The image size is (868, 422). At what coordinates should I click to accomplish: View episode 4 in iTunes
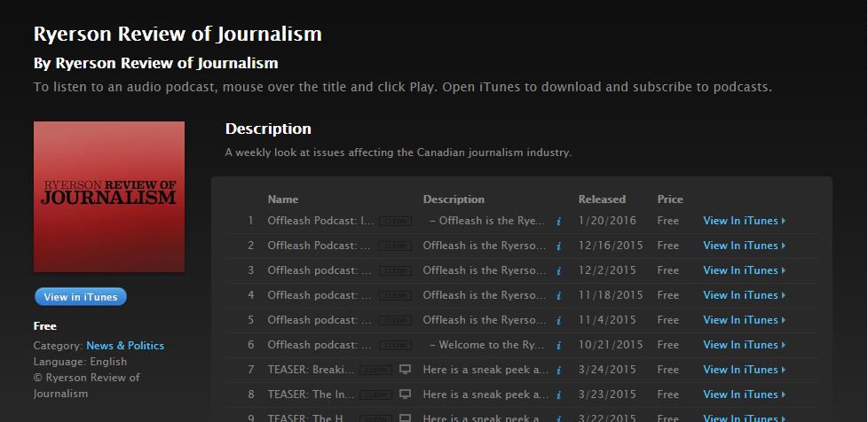744,295
